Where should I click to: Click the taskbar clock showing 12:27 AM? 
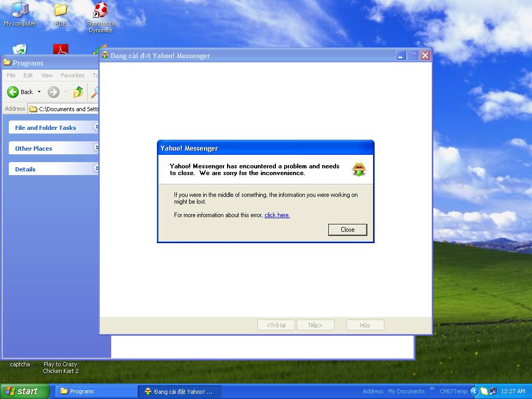(x=513, y=391)
